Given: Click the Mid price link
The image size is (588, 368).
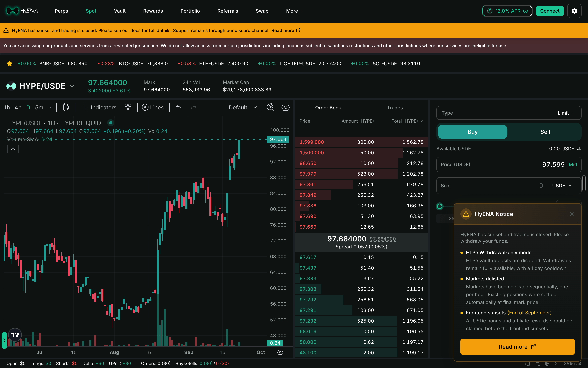Looking at the screenshot, I should pyautogui.click(x=573, y=165).
